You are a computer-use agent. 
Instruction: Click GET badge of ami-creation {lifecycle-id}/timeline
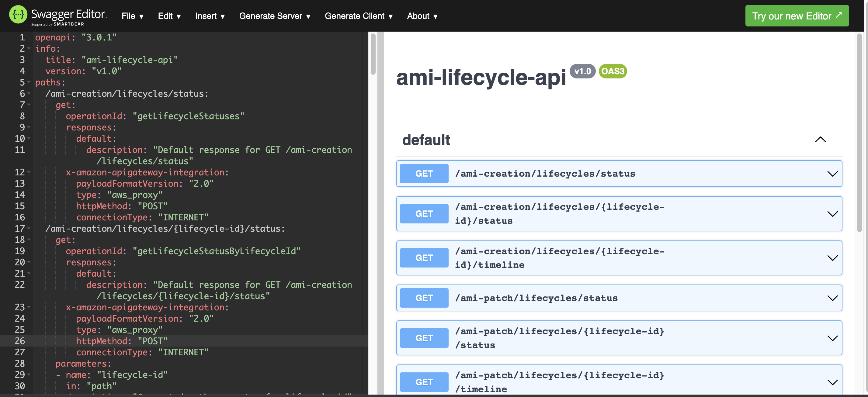point(424,258)
